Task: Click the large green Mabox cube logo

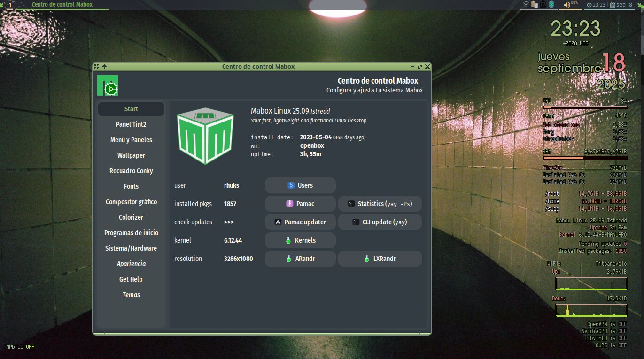Action: (205, 135)
